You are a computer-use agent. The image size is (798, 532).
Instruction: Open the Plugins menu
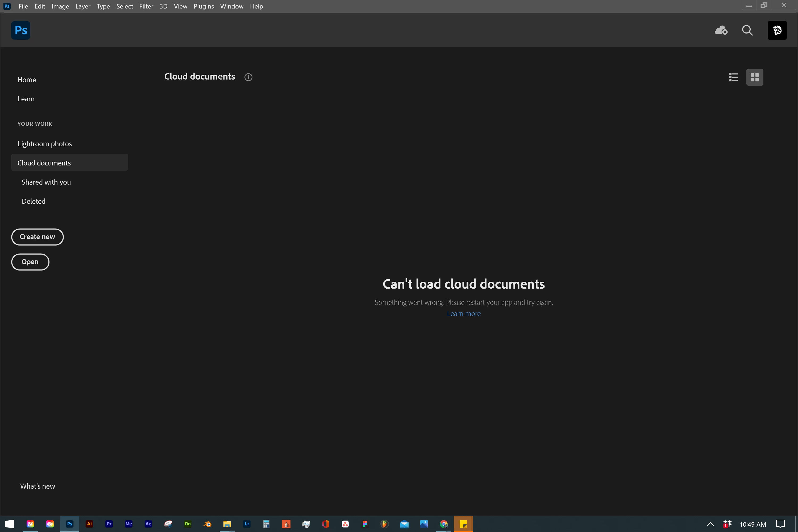click(x=203, y=6)
